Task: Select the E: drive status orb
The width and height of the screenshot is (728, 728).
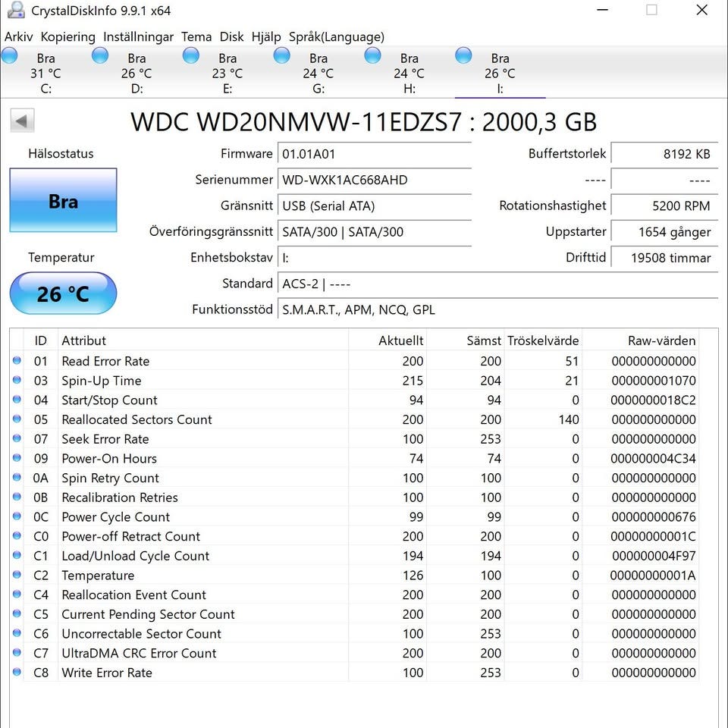Action: 191,55
